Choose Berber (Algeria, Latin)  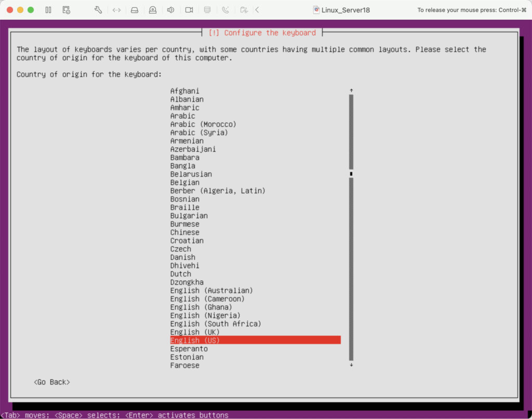[255, 191]
